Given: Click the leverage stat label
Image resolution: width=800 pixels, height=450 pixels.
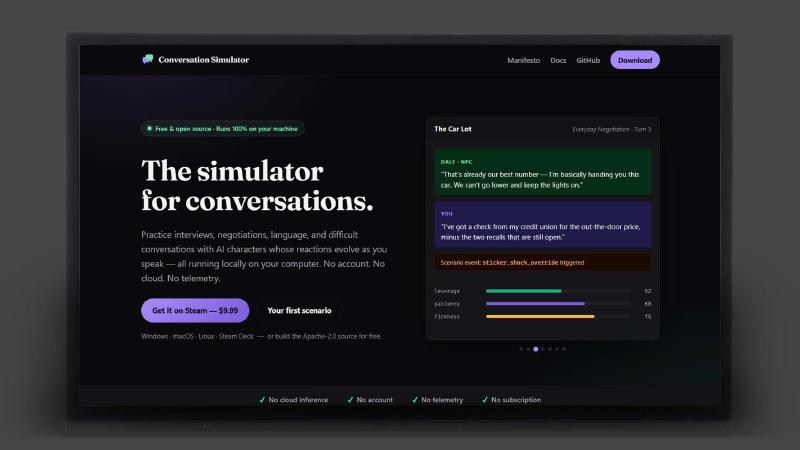Looking at the screenshot, I should (x=447, y=291).
